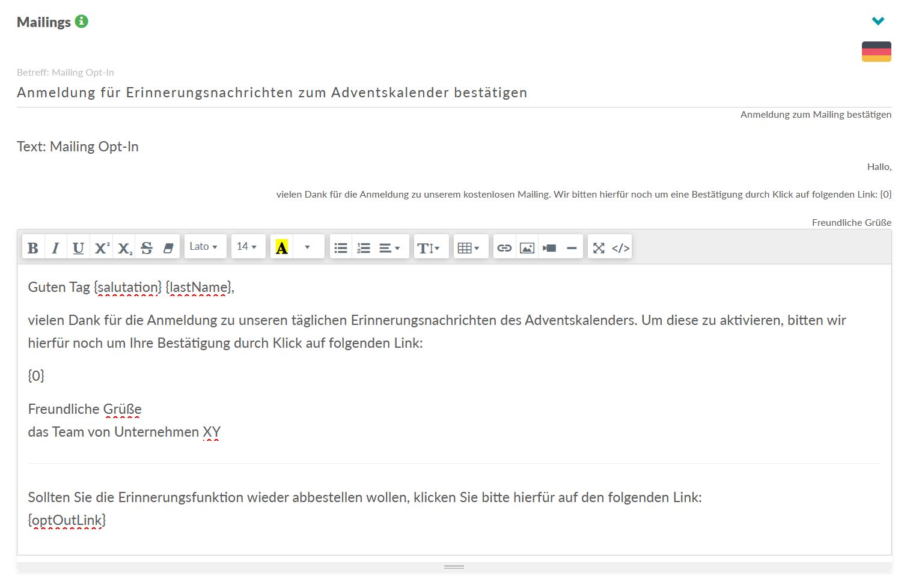Image resolution: width=910 pixels, height=588 pixels.
Task: Click the 'Freundliche Grüße' line in the editor
Action: 85,409
